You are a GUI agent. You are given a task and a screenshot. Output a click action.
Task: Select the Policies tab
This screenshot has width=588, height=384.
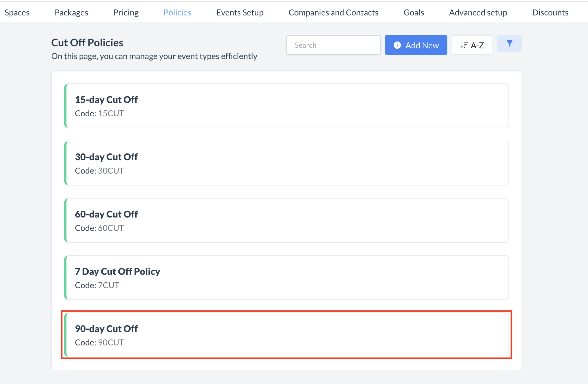[177, 12]
